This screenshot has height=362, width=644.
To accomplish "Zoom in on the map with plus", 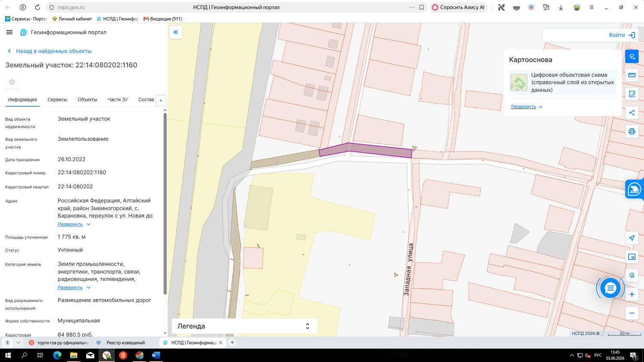I will [x=632, y=294].
